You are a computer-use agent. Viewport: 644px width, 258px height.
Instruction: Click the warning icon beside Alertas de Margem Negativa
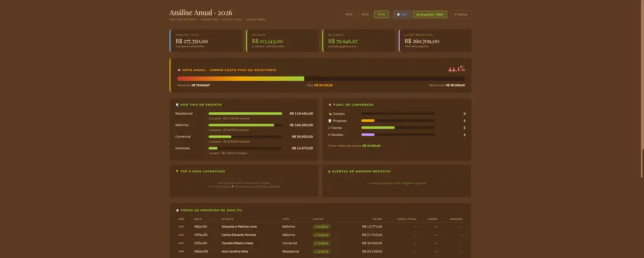click(330, 171)
